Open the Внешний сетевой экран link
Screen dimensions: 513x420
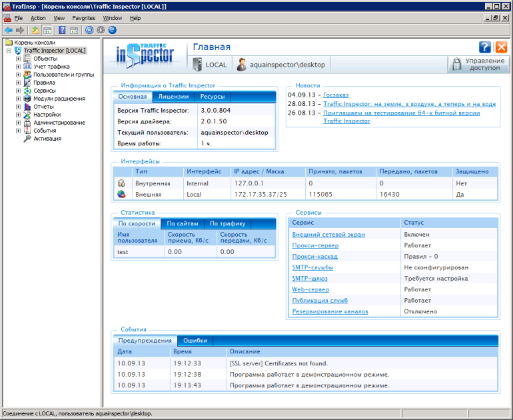tap(328, 235)
